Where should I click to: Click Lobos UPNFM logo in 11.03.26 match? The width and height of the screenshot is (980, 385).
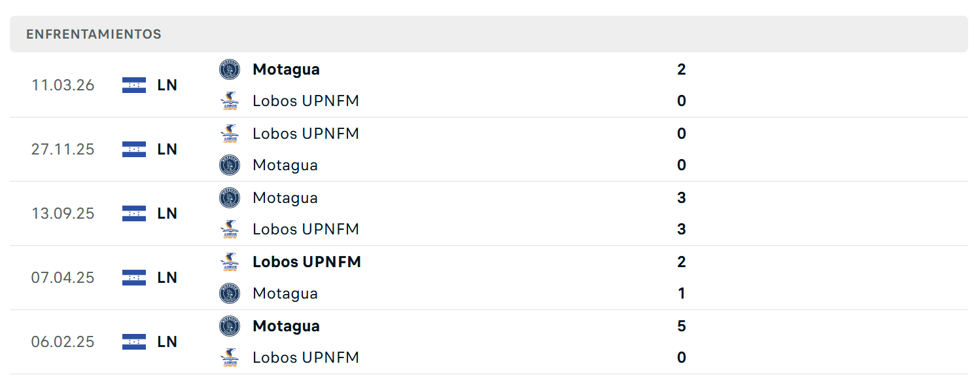click(x=230, y=101)
